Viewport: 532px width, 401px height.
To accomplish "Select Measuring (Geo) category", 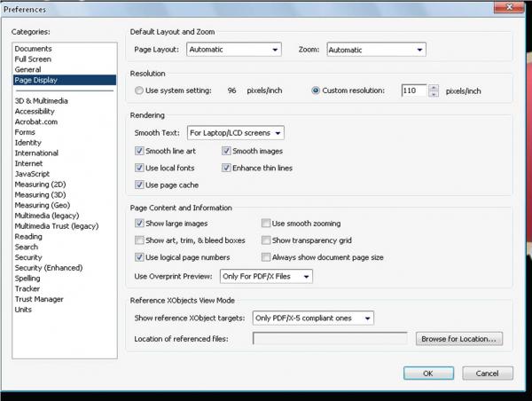I will (x=42, y=205).
